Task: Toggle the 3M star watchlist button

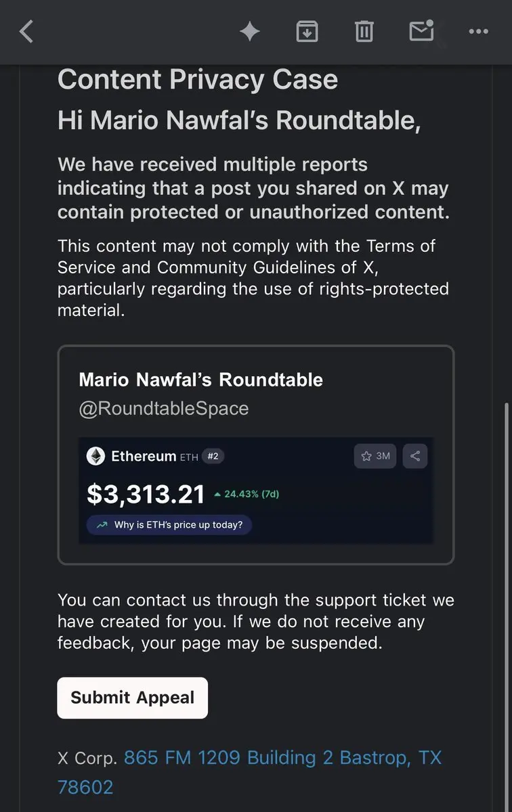Action: [x=375, y=456]
